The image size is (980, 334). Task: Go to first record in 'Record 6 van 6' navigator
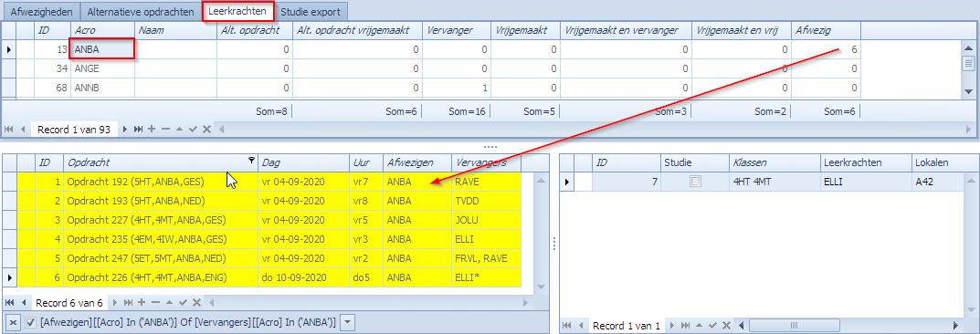point(9,303)
